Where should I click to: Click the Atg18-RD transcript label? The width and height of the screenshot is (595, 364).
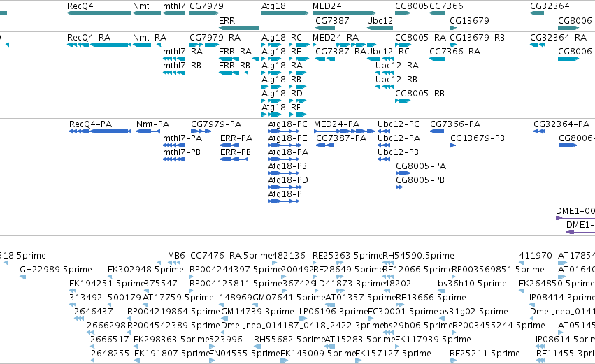282,94
